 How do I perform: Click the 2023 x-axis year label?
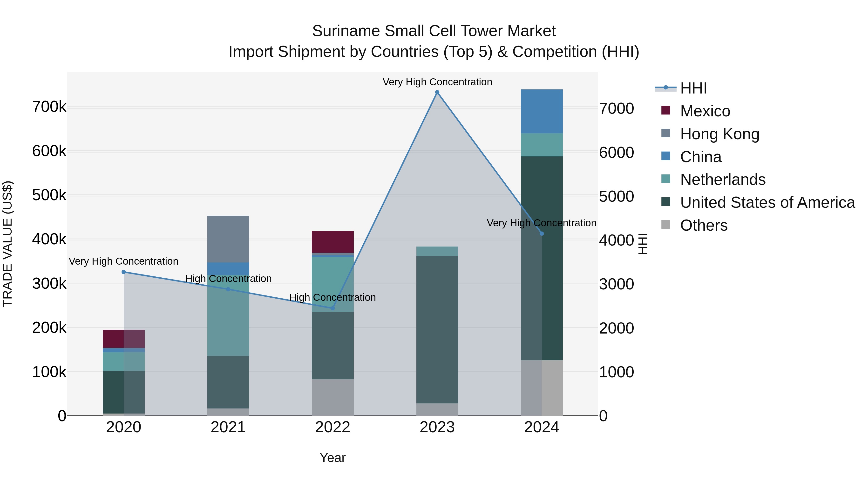(x=437, y=427)
